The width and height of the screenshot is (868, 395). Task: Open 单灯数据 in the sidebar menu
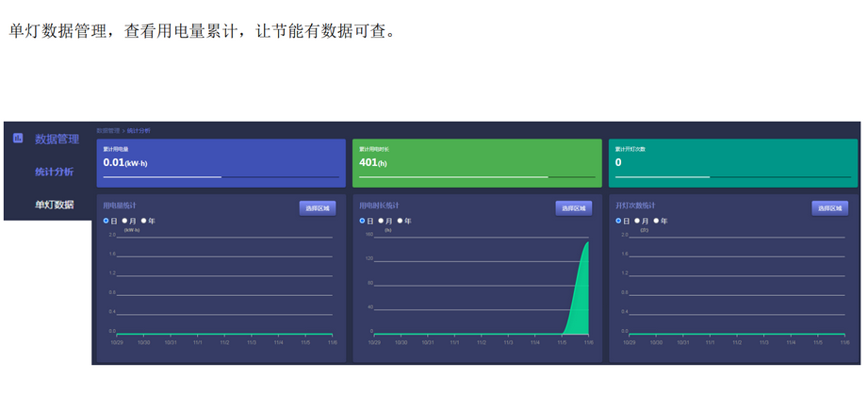click(x=54, y=205)
